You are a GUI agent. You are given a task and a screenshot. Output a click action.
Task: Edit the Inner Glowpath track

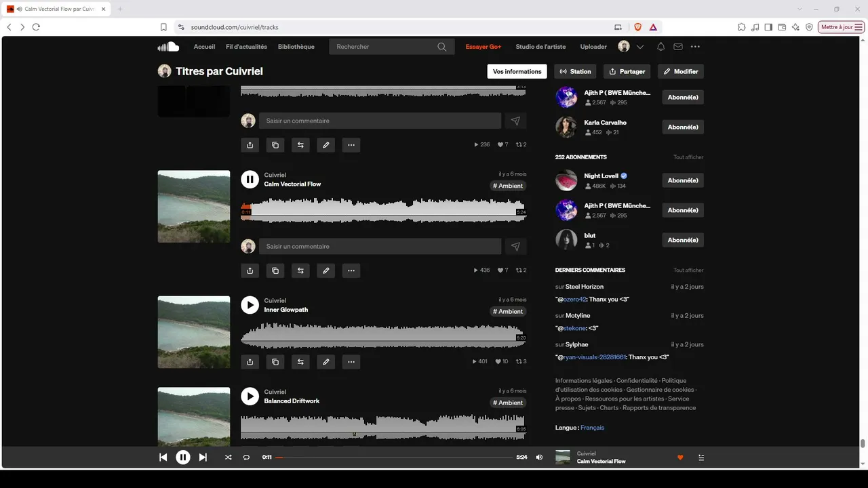click(x=326, y=362)
